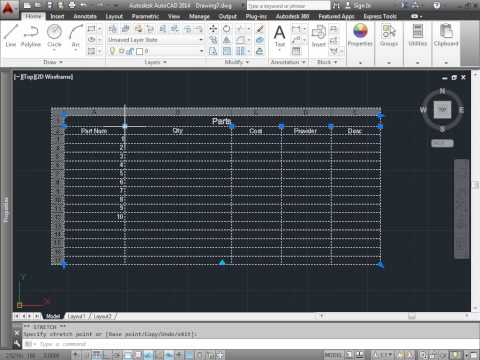Toggle Polar Tracking in status bar
480x360 pixels.
(x=117, y=355)
